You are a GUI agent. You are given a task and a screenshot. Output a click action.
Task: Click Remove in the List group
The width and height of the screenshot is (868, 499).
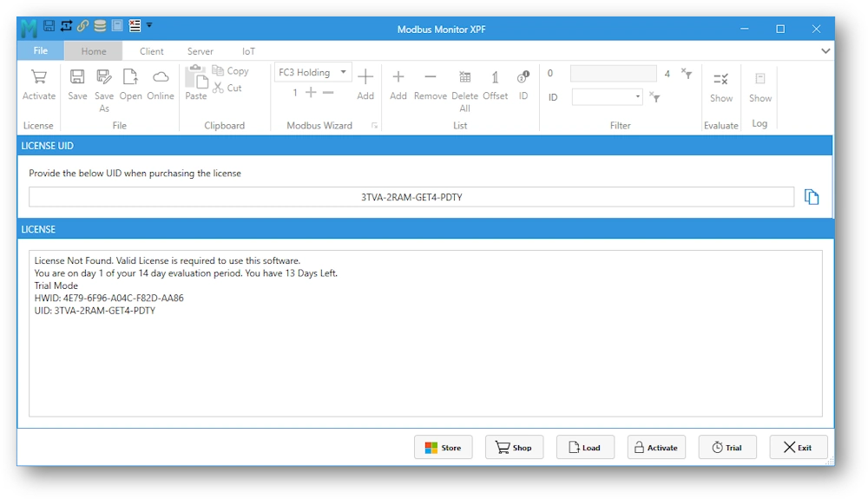point(431,85)
